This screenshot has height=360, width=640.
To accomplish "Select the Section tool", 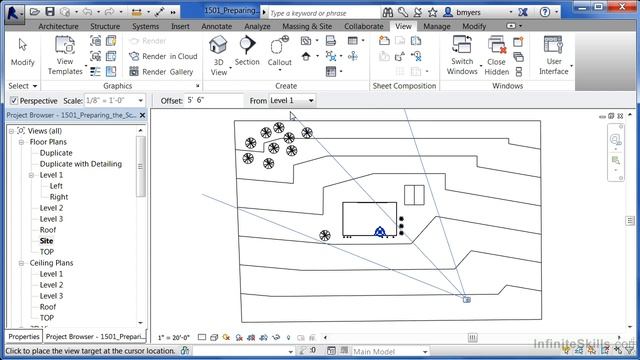I will coord(247,51).
